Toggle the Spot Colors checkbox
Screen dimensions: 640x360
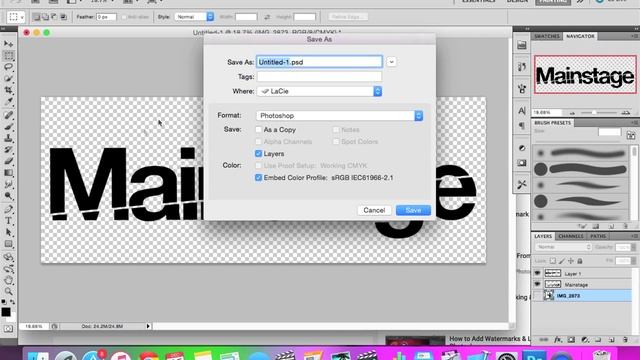coord(336,141)
